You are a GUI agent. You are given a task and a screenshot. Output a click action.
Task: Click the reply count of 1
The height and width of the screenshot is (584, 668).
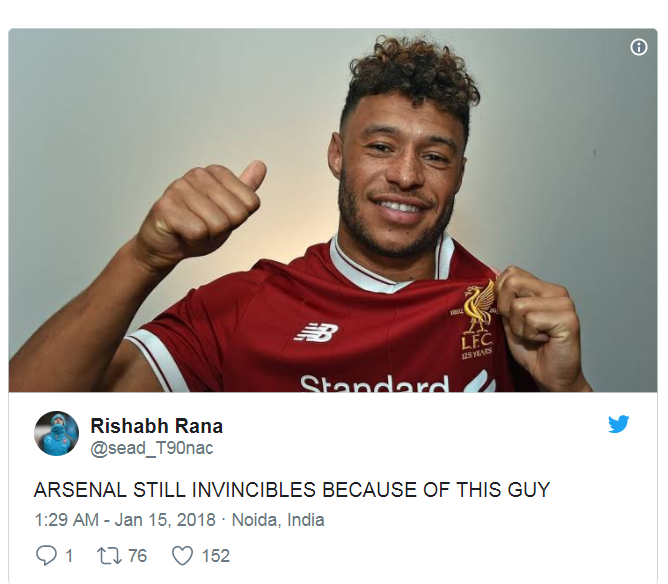[68, 556]
